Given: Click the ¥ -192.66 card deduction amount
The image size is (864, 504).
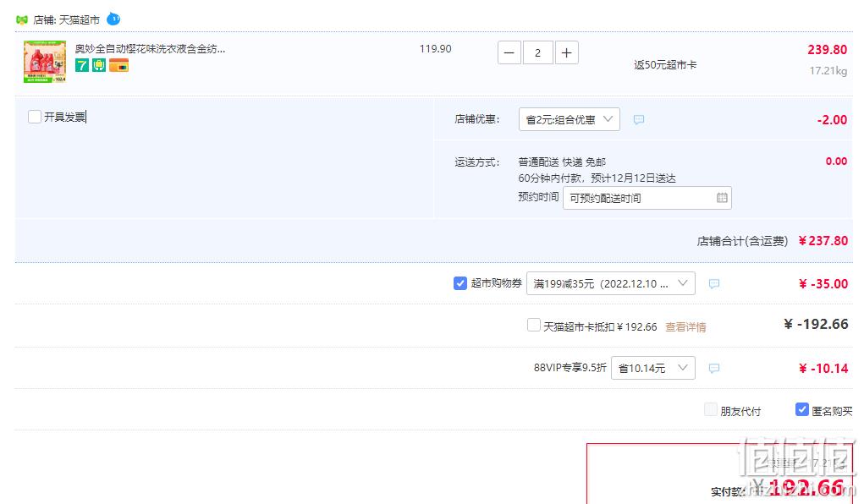Looking at the screenshot, I should pyautogui.click(x=816, y=324).
